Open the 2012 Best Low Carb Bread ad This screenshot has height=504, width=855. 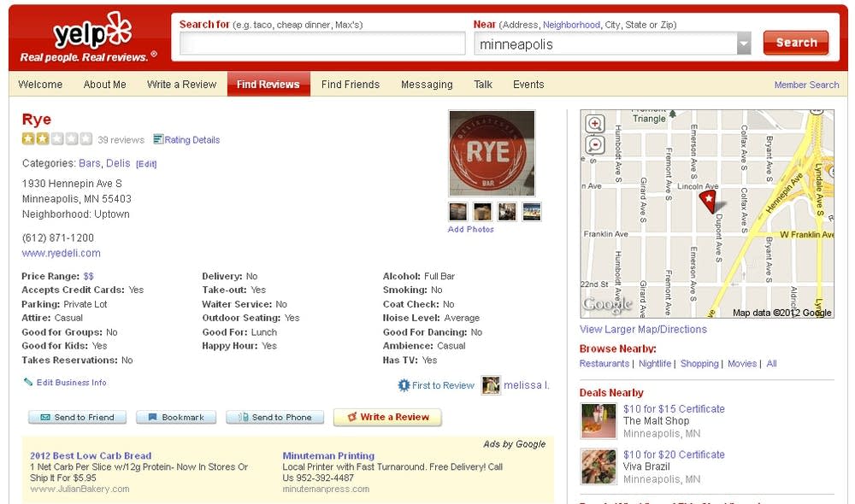tap(91, 455)
